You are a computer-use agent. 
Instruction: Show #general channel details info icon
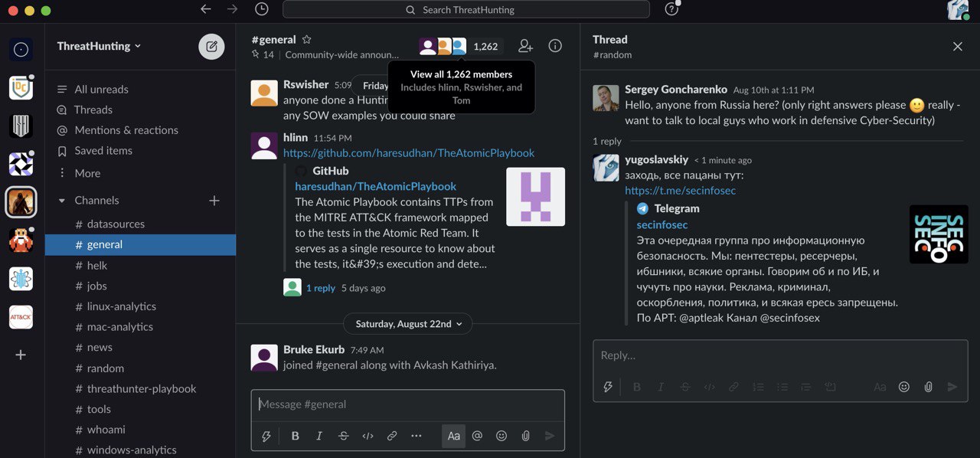pos(555,46)
